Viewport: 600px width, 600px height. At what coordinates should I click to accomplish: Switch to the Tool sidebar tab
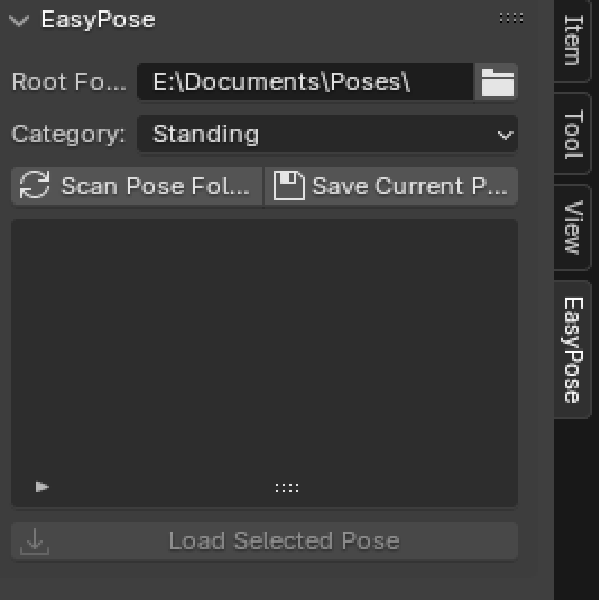pos(573,135)
